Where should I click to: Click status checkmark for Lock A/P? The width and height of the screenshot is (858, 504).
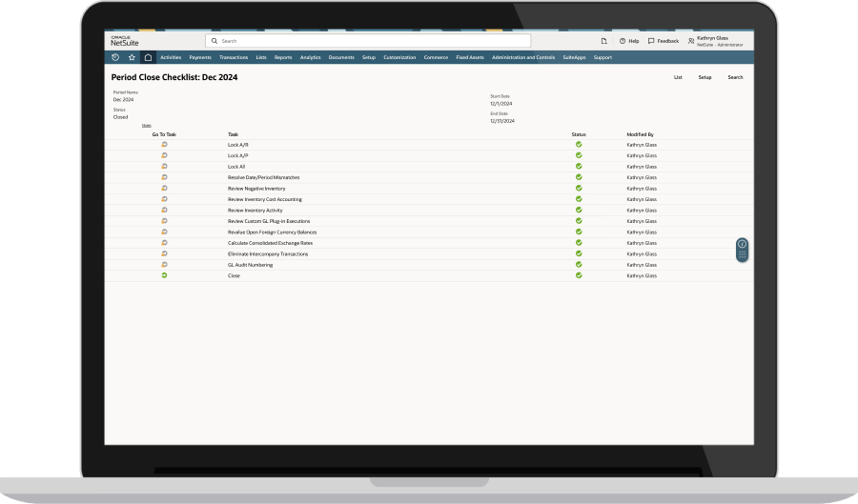(x=579, y=155)
